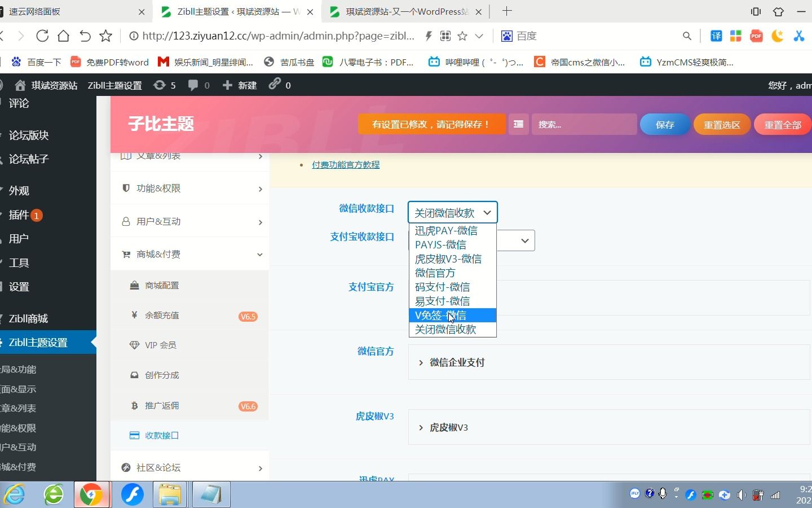Open 付费功能官方教程 link
This screenshot has height=508, width=812.
[346, 165]
